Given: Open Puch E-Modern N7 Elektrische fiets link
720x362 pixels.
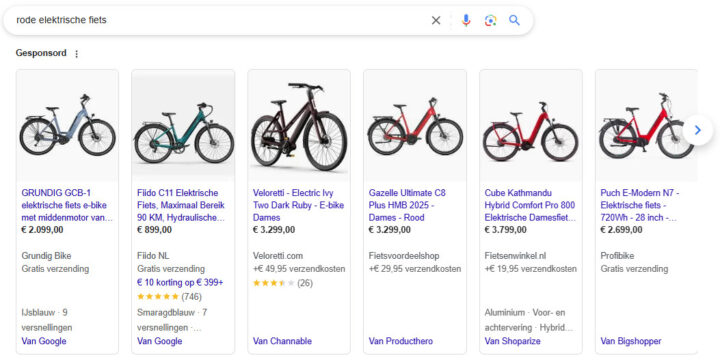Looking at the screenshot, I should coord(640,205).
